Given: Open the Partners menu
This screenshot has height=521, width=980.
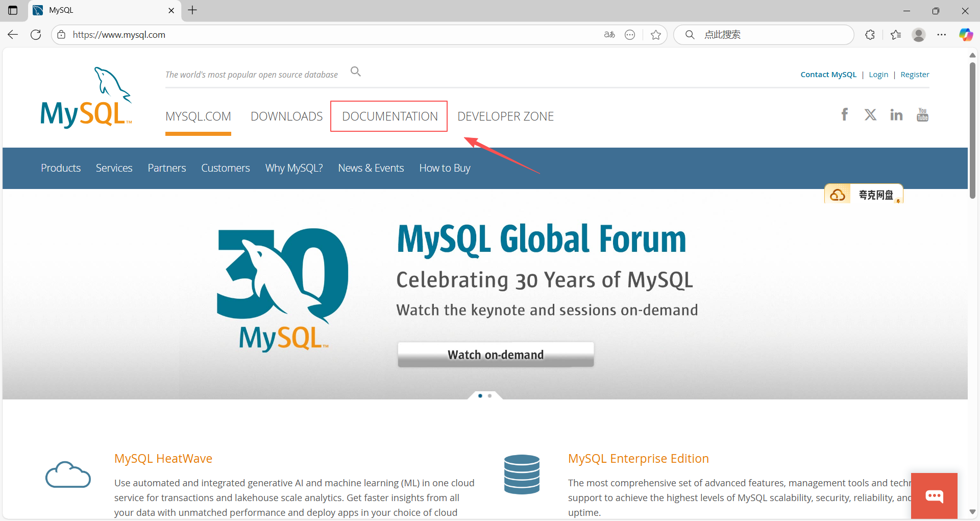Looking at the screenshot, I should point(167,168).
